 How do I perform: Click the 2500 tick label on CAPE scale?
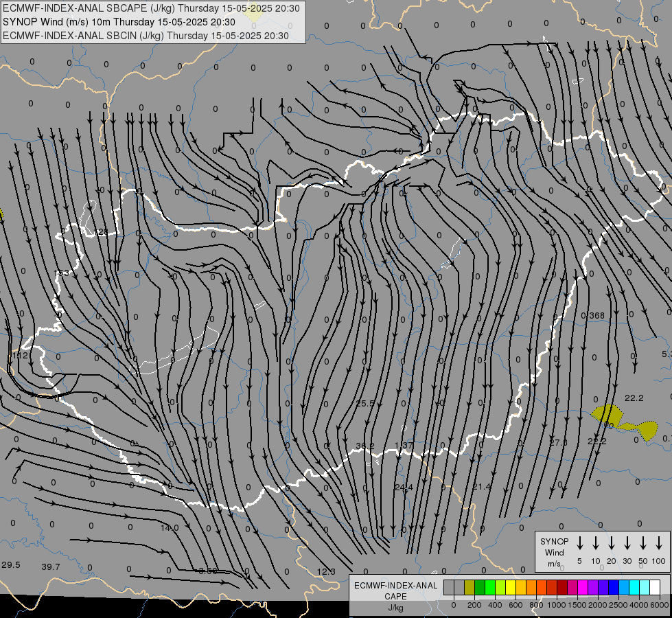(618, 605)
